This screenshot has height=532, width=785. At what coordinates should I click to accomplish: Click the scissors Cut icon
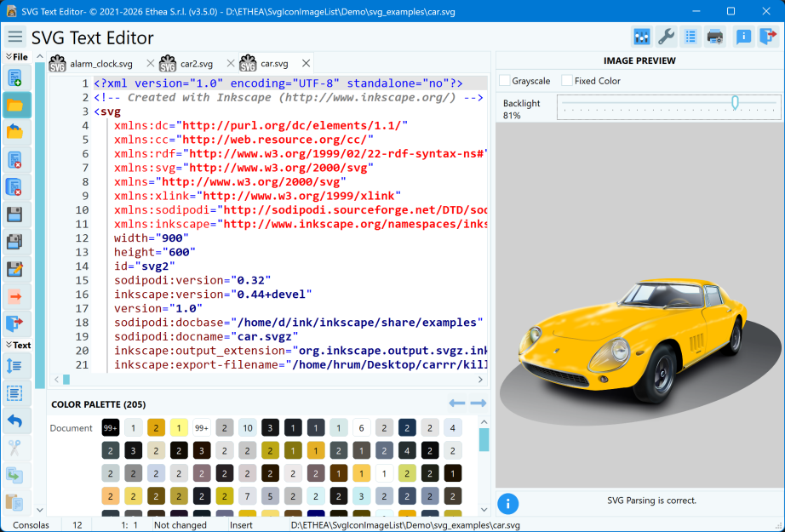(x=15, y=448)
